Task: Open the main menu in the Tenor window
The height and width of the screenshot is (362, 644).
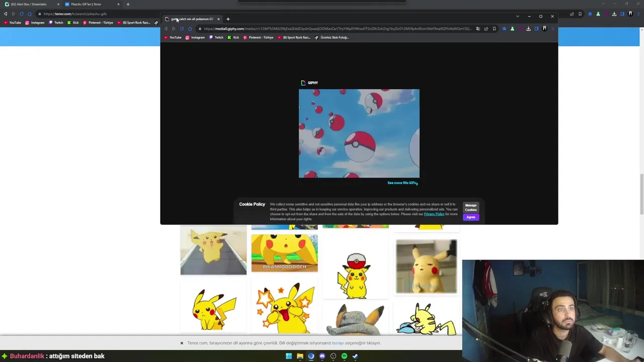Action: coord(638,14)
